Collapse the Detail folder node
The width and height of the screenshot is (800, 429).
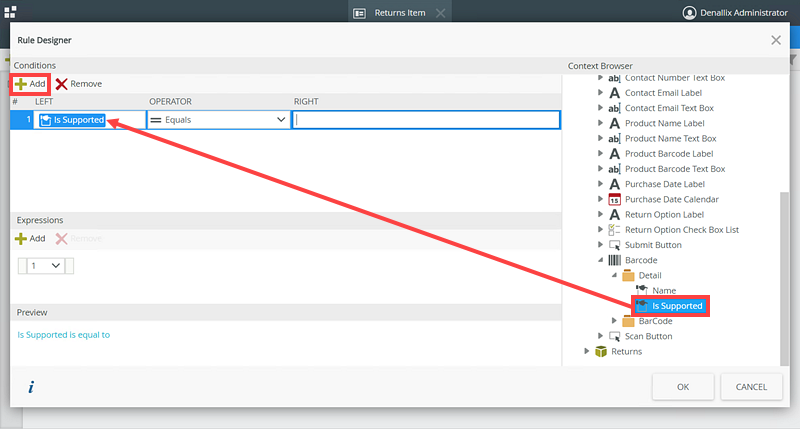[614, 275]
